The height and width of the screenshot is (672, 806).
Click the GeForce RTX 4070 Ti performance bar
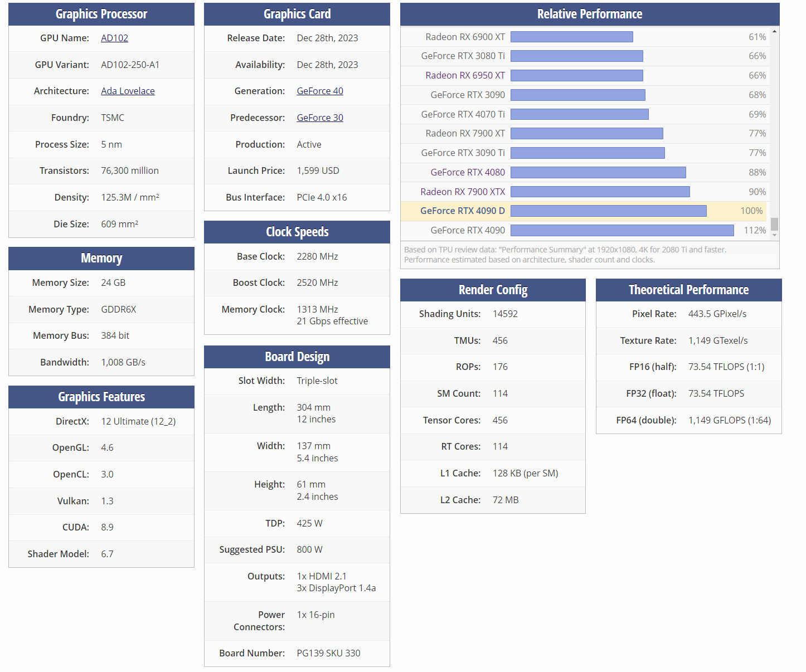580,114
